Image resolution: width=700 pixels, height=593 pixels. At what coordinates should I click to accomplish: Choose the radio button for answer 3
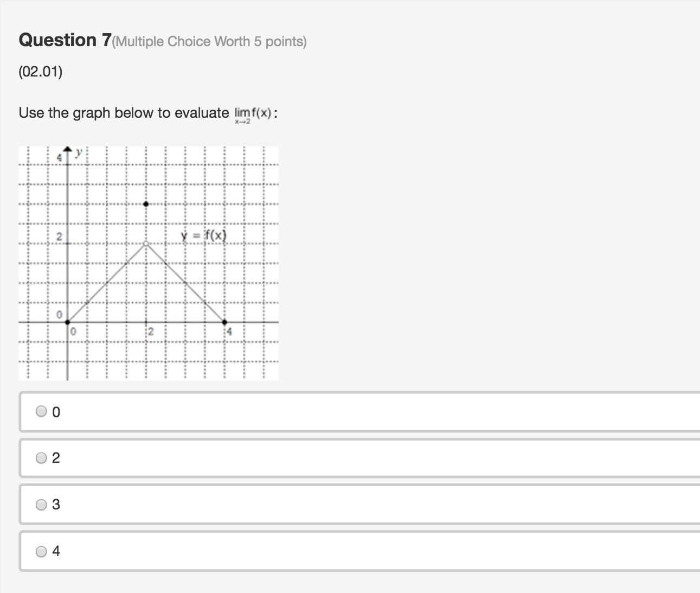tap(41, 505)
